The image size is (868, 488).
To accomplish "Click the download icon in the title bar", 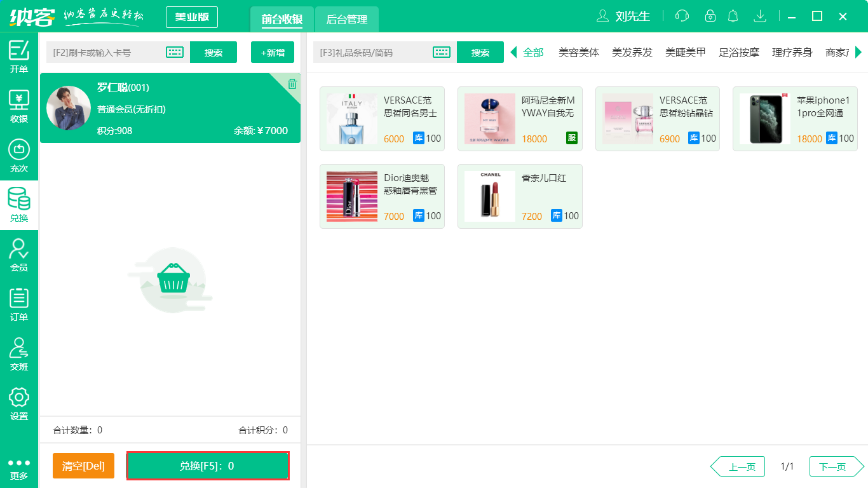I will [759, 16].
